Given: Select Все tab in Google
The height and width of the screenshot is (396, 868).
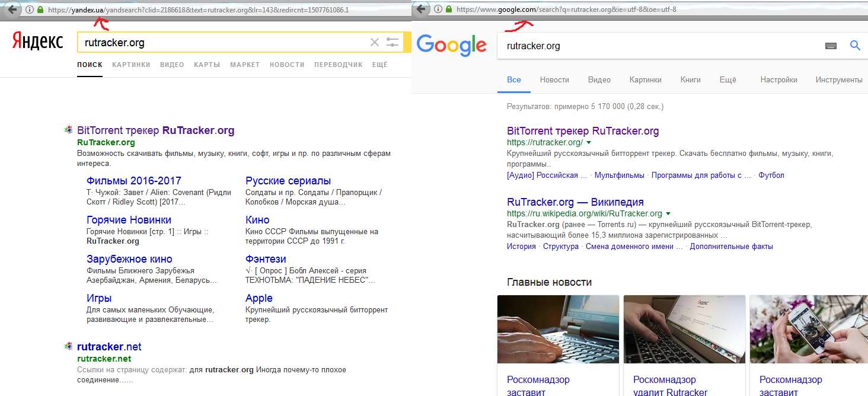Looking at the screenshot, I should [514, 79].
